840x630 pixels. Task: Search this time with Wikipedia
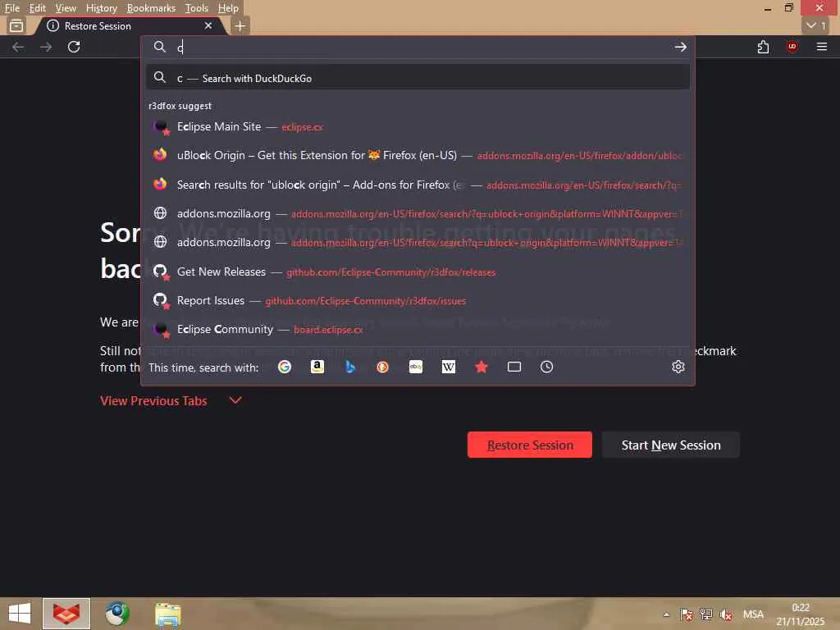pyautogui.click(x=449, y=367)
